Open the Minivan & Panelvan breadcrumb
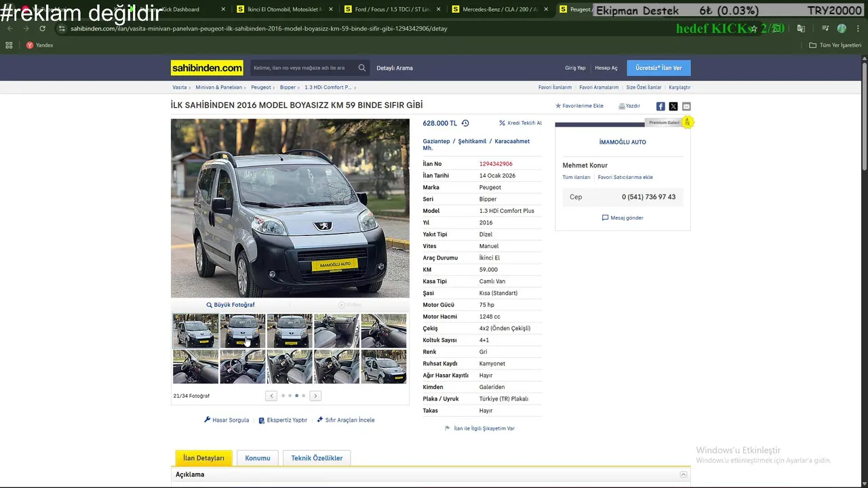Viewport: 868px width, 488px height. point(218,87)
